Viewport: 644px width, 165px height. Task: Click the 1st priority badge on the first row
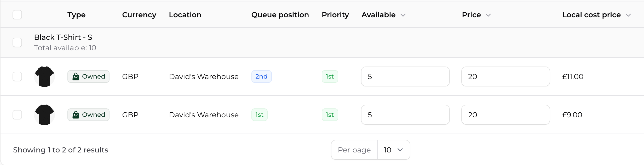point(330,76)
